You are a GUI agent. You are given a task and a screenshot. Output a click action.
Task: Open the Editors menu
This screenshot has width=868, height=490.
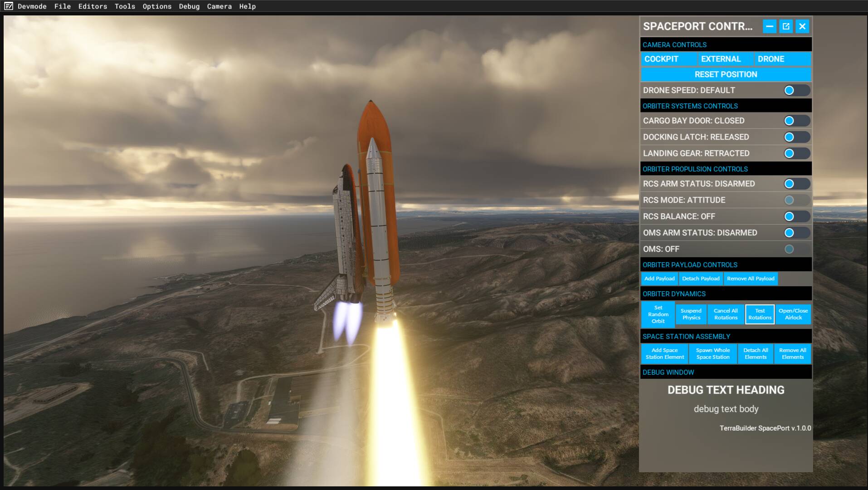pos(93,6)
